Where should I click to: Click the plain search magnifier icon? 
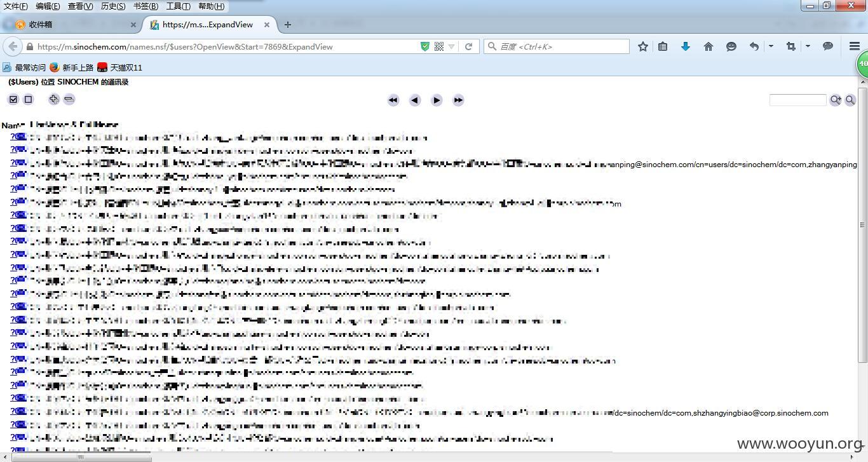[850, 100]
